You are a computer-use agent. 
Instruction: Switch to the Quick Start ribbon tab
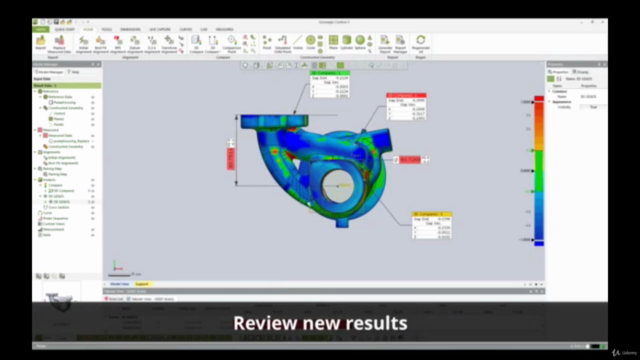click(64, 29)
